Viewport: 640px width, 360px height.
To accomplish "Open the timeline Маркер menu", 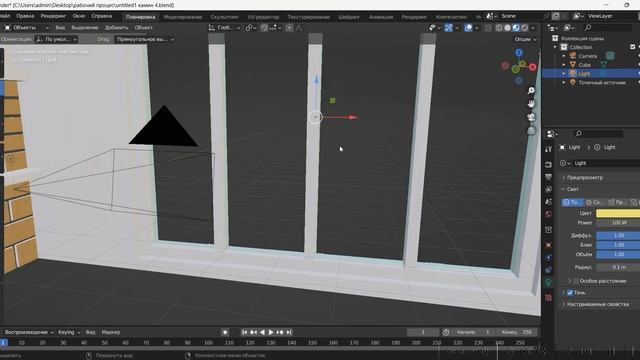I will tap(111, 332).
